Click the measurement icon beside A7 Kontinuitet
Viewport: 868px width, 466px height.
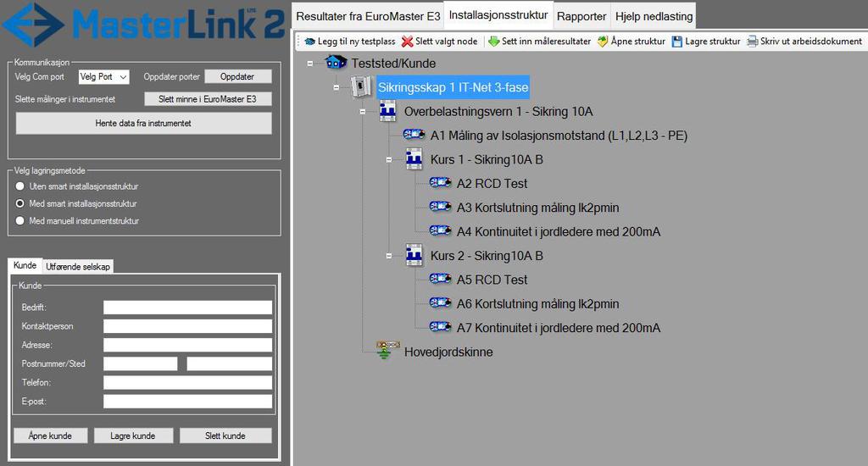coord(440,326)
